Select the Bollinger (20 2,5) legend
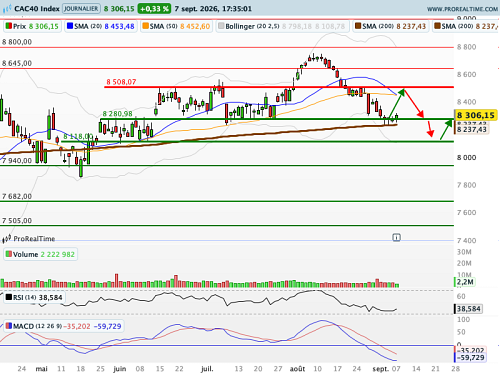 point(282,26)
